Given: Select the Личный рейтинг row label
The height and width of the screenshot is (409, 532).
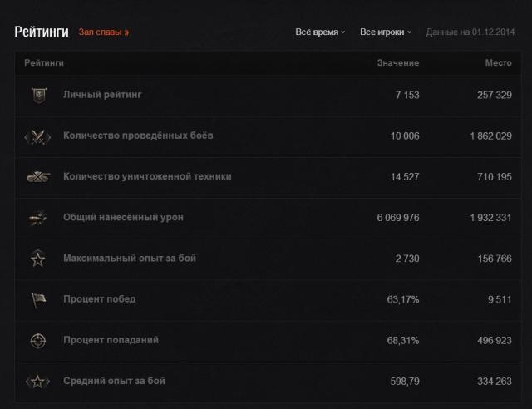Looking at the screenshot, I should 102,95.
